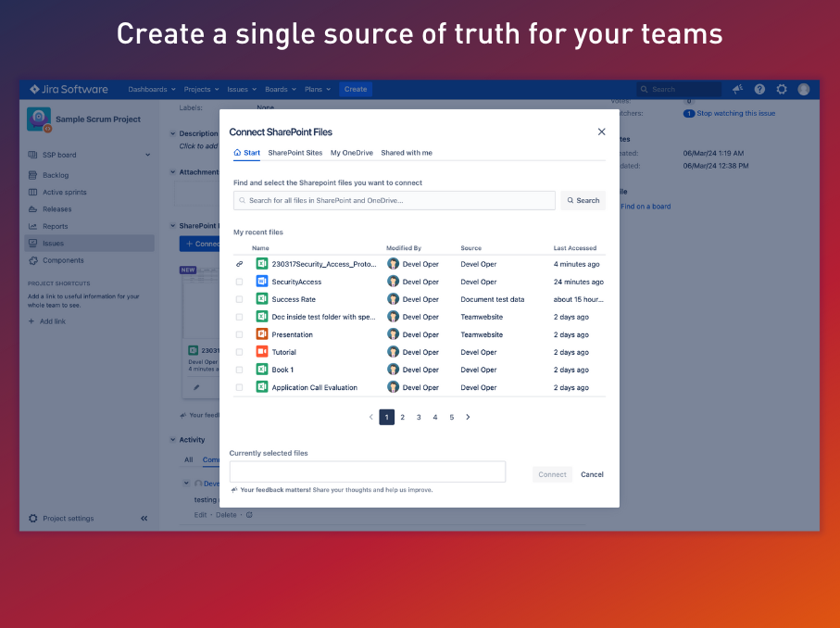Click the SharePoint file search field

point(395,200)
